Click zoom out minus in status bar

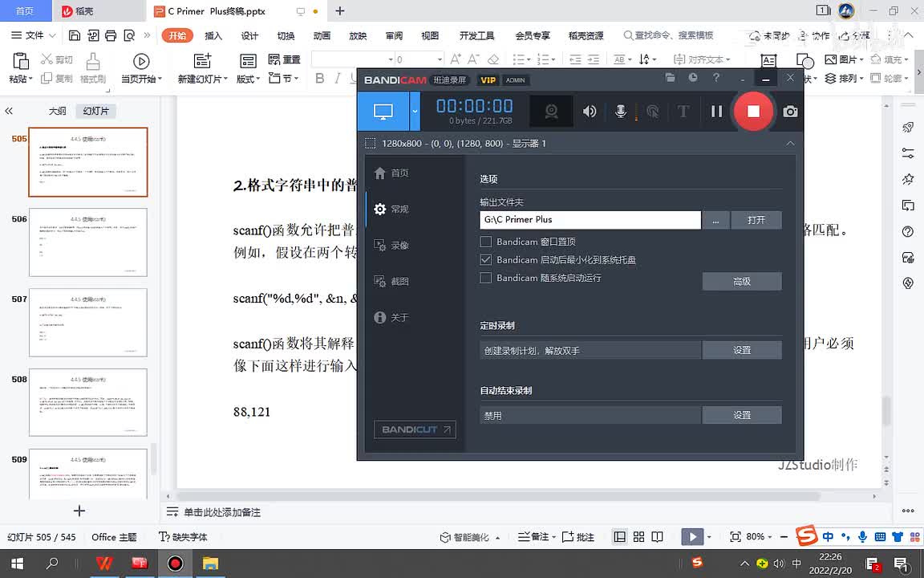[783, 537]
